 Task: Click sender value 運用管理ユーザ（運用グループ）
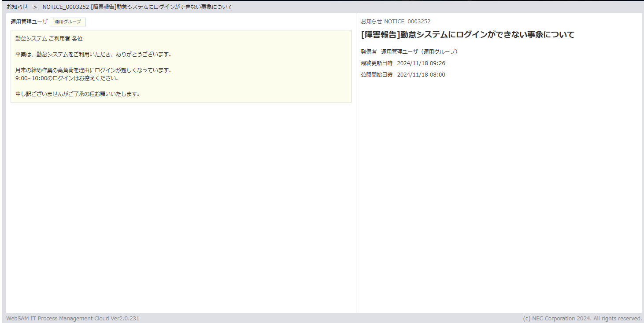pos(419,52)
